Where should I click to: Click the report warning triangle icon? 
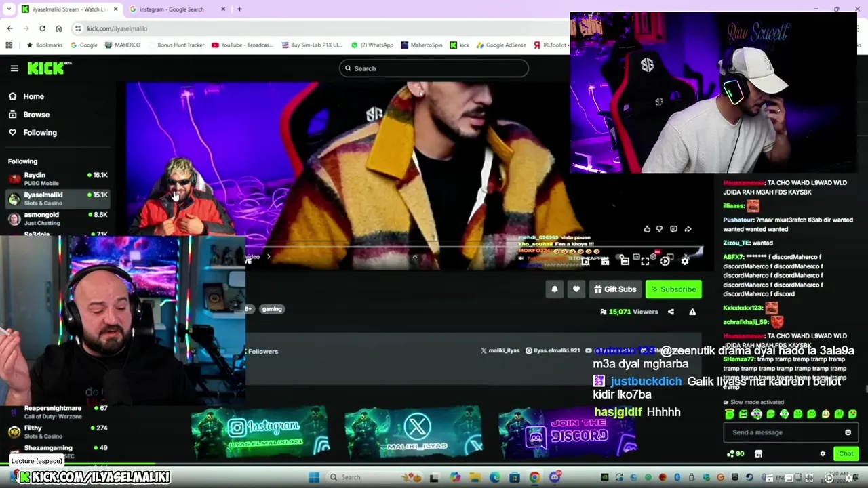(692, 312)
